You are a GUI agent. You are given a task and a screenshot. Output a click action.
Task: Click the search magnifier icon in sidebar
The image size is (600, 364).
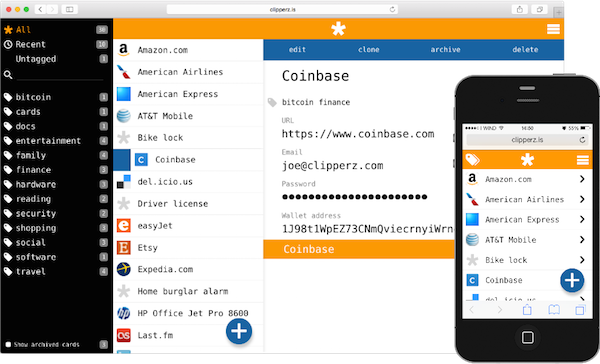[x=8, y=75]
